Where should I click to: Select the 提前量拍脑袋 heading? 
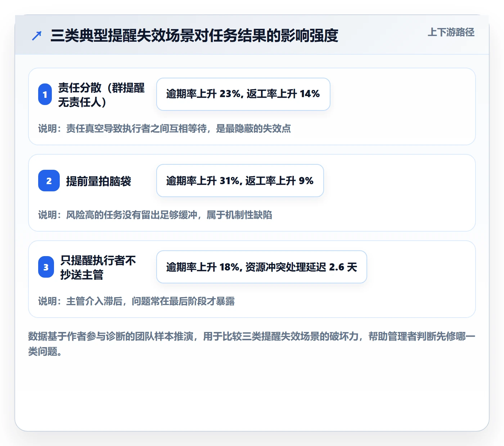[99, 181]
